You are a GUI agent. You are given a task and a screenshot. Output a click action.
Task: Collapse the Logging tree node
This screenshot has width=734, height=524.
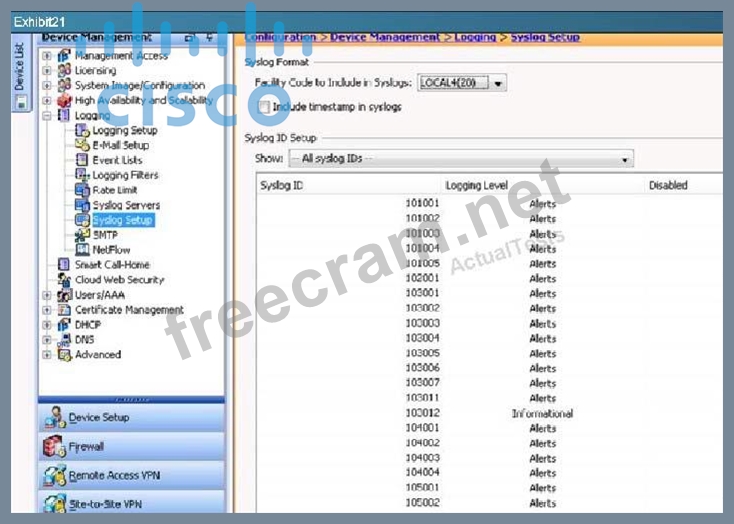click(47, 116)
